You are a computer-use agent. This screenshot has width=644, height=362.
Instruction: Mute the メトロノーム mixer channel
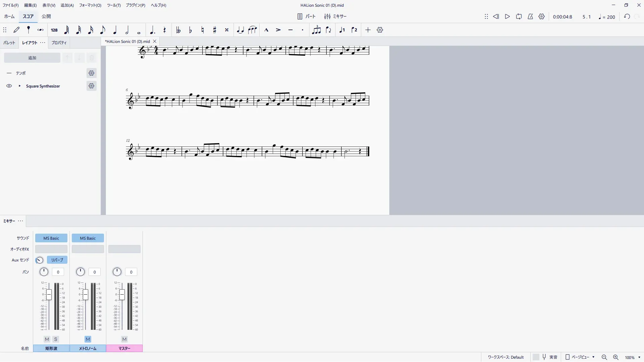point(88,339)
